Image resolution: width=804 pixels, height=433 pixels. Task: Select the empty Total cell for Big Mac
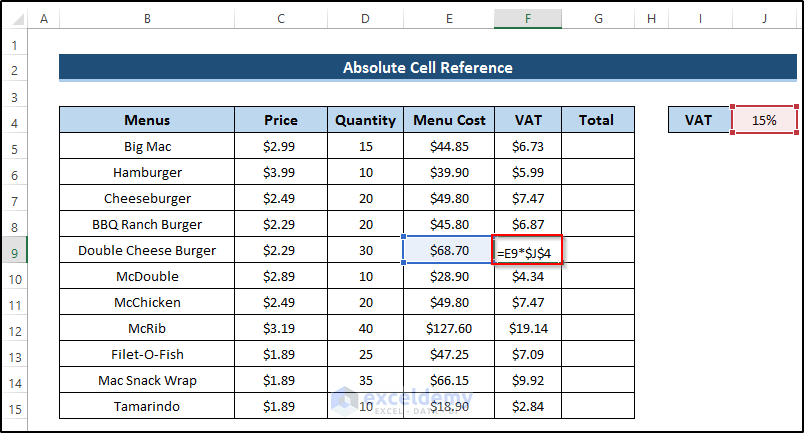(x=596, y=146)
